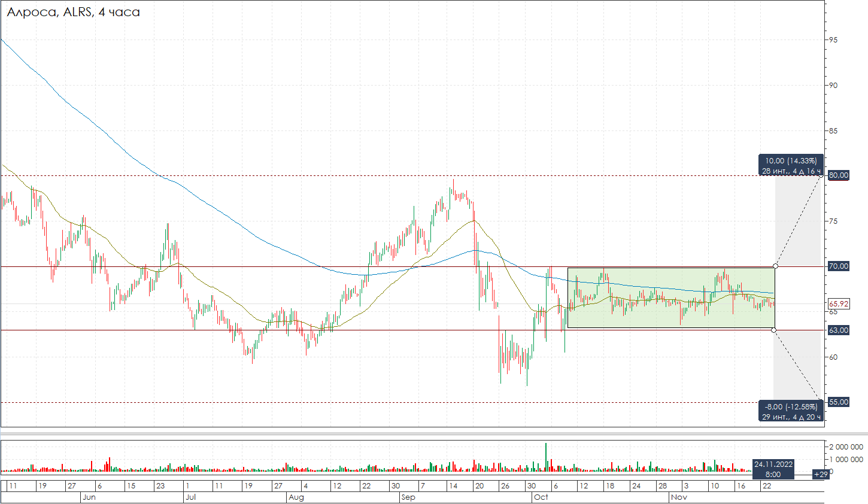Click the Sep month label on timeline

click(x=408, y=497)
